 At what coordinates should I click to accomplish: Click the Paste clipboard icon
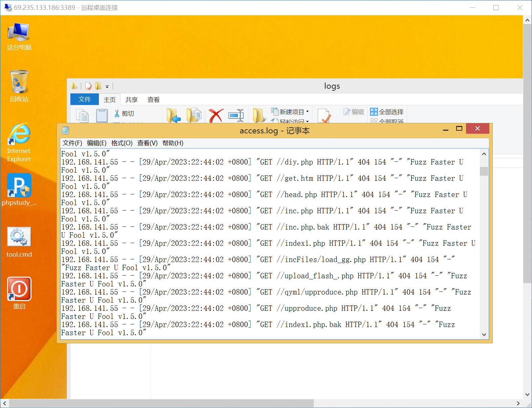pos(102,116)
